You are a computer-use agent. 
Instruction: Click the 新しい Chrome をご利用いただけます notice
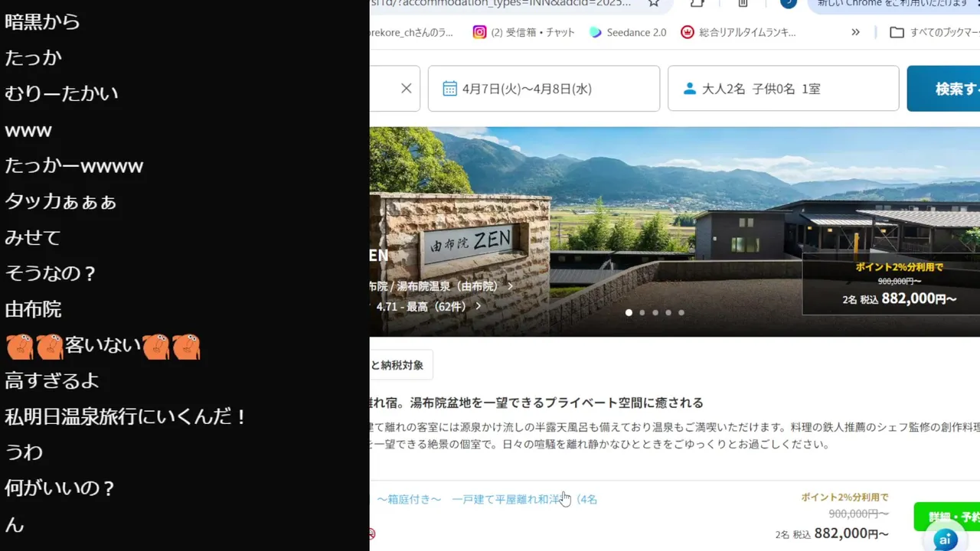point(892,4)
